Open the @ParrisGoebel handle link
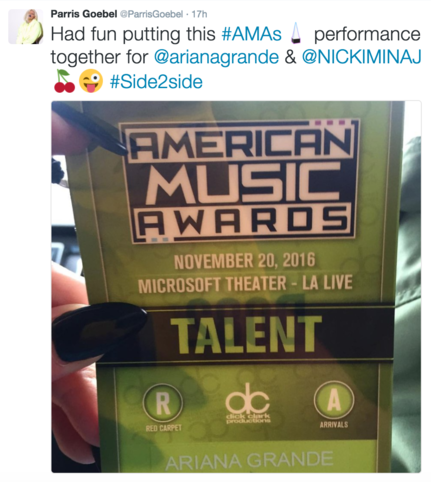 tap(151, 14)
